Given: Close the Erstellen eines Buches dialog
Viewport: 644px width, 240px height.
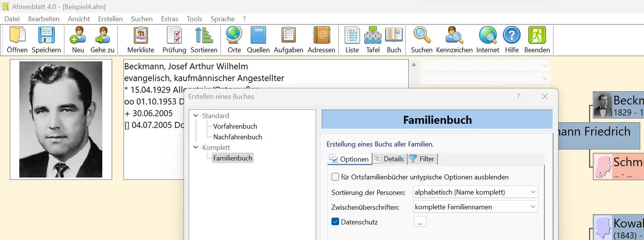Looking at the screenshot, I should point(545,96).
